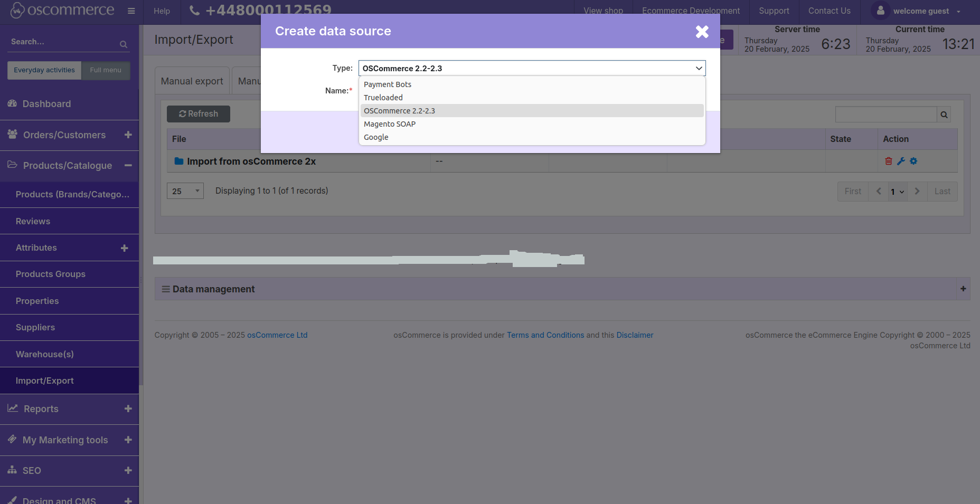The width and height of the screenshot is (980, 504).
Task: Click the SEO sitemap icon
Action: tap(12, 470)
